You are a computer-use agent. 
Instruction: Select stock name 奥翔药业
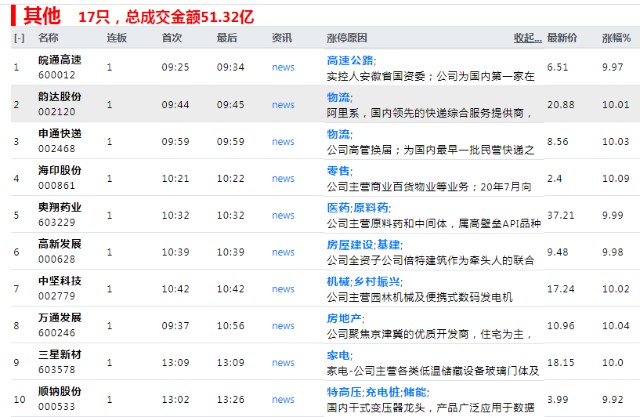tap(60, 207)
